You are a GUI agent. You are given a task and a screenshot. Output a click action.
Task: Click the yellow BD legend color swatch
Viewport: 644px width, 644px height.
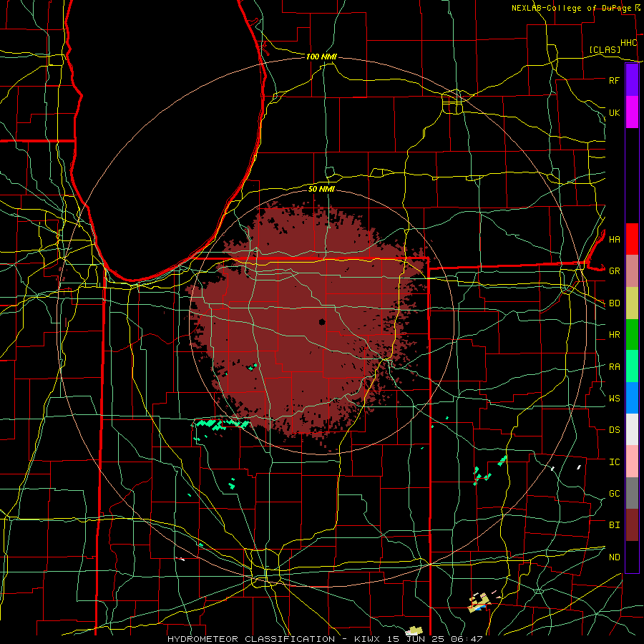click(632, 303)
